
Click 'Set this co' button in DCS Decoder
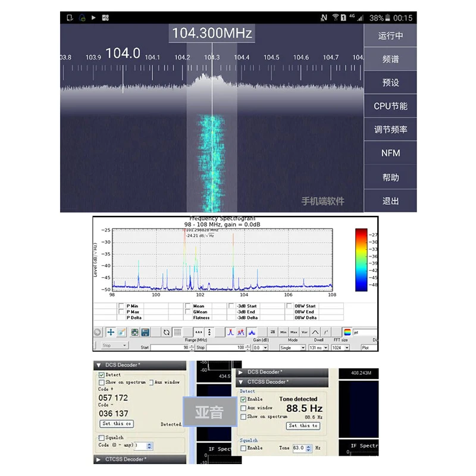[117, 424]
